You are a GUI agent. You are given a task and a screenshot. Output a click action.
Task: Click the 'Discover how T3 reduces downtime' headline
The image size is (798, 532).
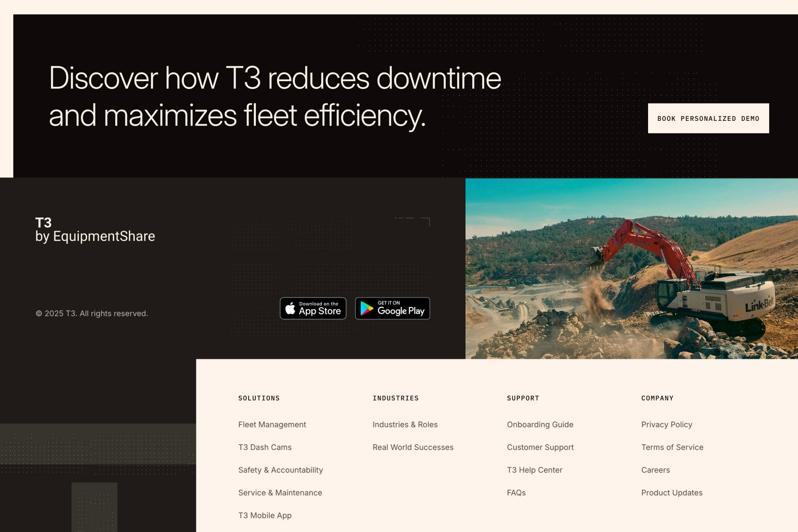[275, 96]
